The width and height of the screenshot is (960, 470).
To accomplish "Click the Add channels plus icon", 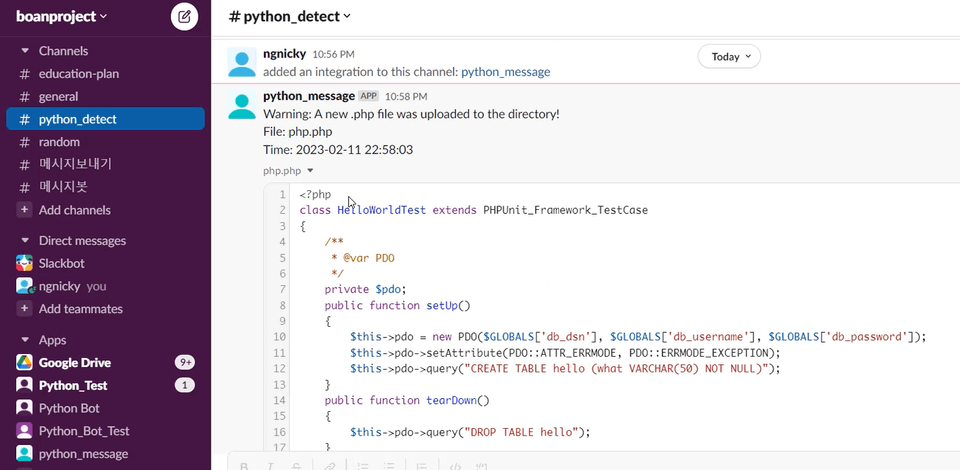I will point(24,210).
